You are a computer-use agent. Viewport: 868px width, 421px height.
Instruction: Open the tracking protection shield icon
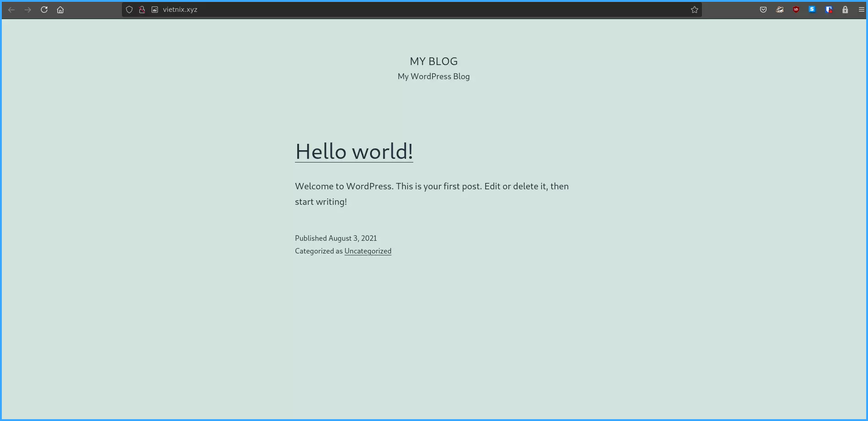click(x=129, y=10)
